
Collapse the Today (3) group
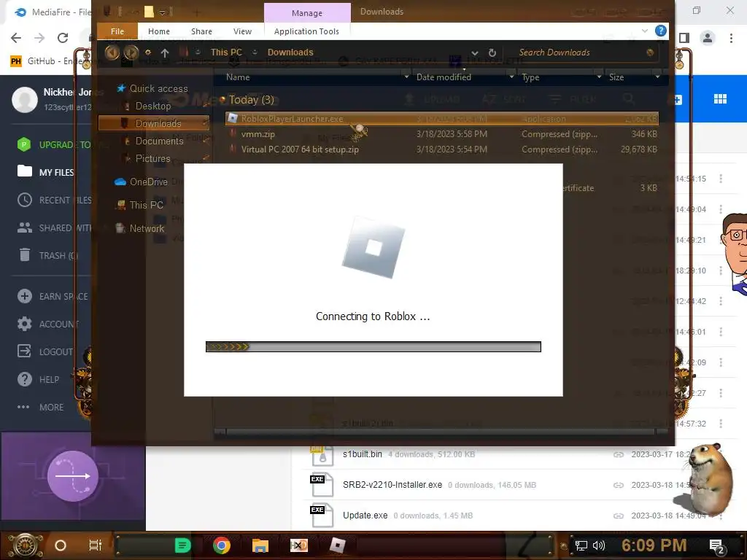pyautogui.click(x=222, y=99)
